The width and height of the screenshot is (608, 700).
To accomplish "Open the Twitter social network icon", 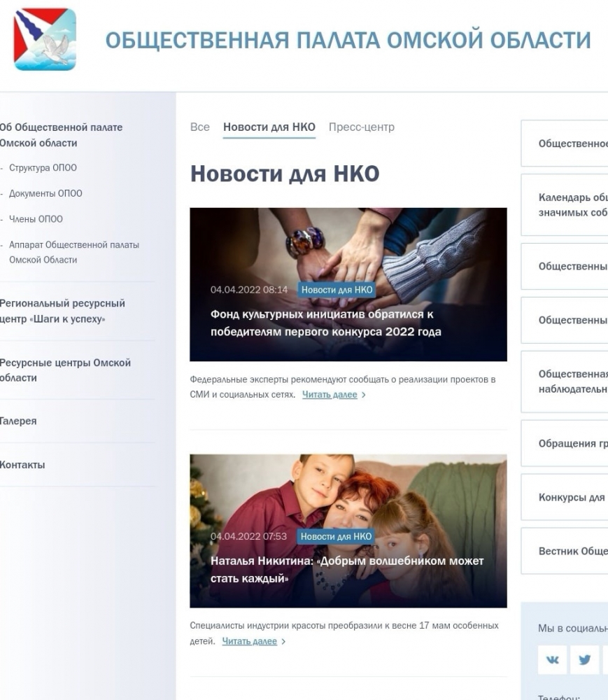I will click(x=584, y=659).
